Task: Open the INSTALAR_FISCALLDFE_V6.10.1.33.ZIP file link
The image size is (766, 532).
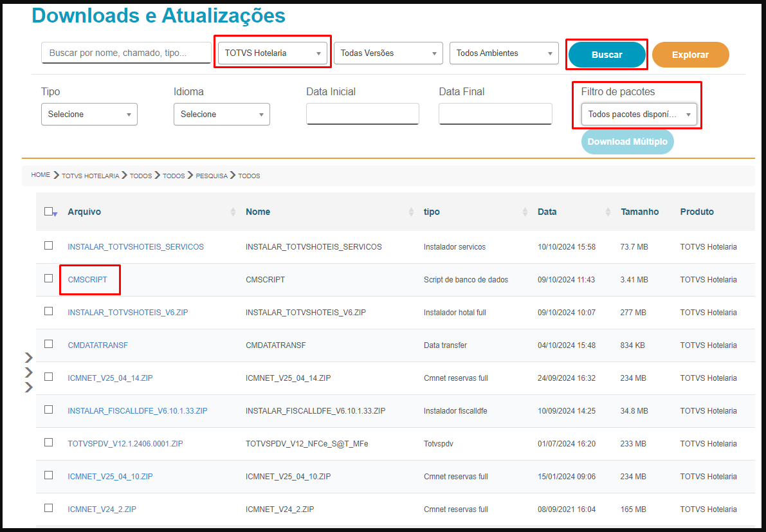Action: pos(138,411)
